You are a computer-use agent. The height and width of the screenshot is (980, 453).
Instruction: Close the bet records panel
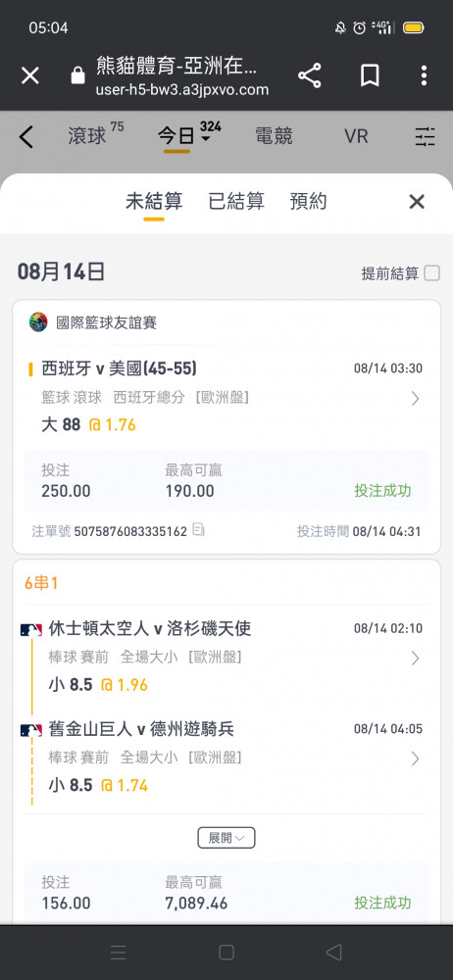pos(417,201)
